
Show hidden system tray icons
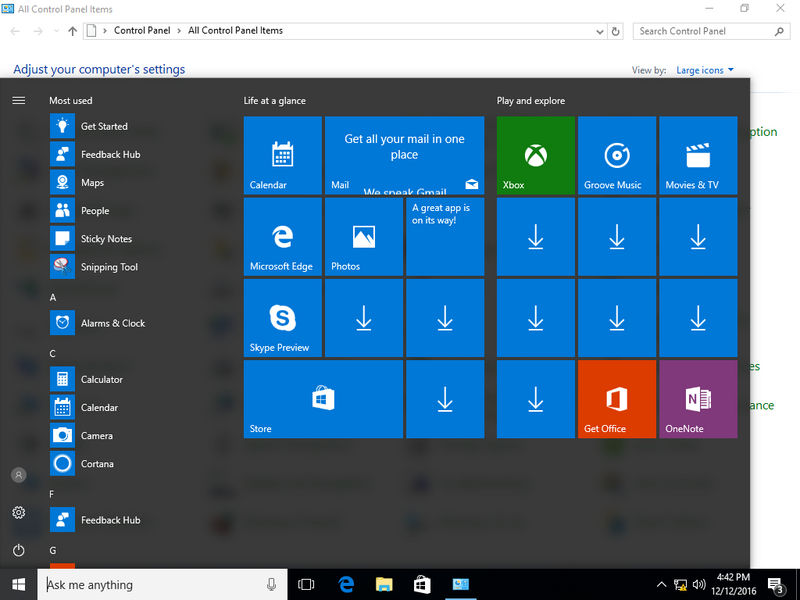tap(661, 585)
